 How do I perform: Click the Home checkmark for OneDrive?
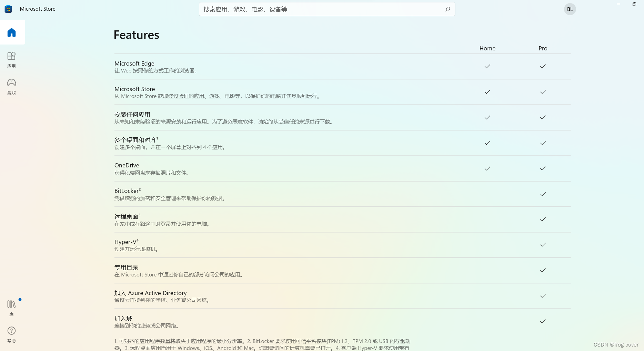tap(487, 168)
